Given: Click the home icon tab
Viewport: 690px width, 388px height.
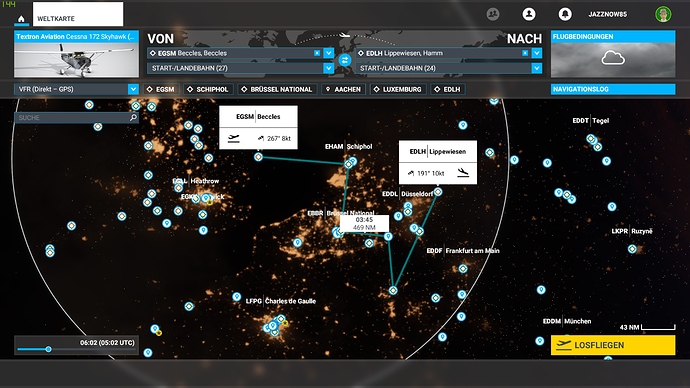Looking at the screenshot, I should coord(21,19).
